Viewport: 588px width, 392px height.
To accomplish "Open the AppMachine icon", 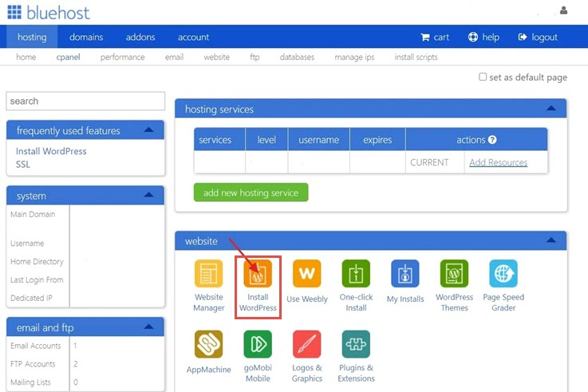I will 208,344.
